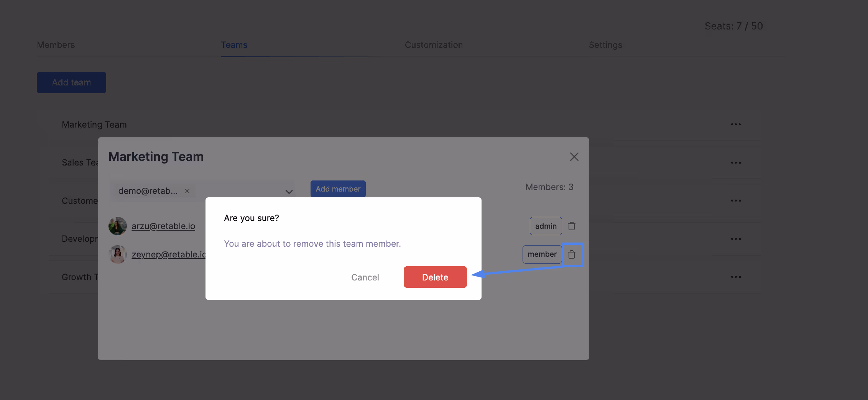
Task: Click the trash icon beside member role
Action: point(572,254)
